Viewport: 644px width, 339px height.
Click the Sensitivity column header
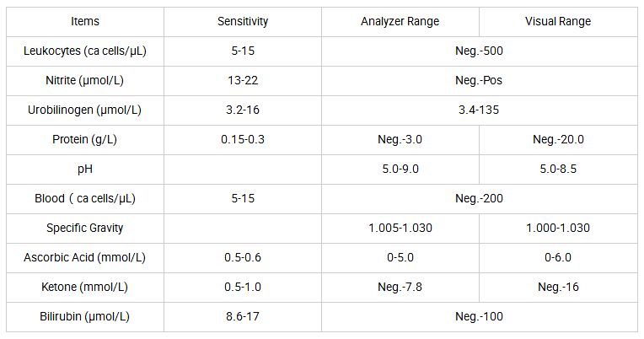tap(243, 21)
